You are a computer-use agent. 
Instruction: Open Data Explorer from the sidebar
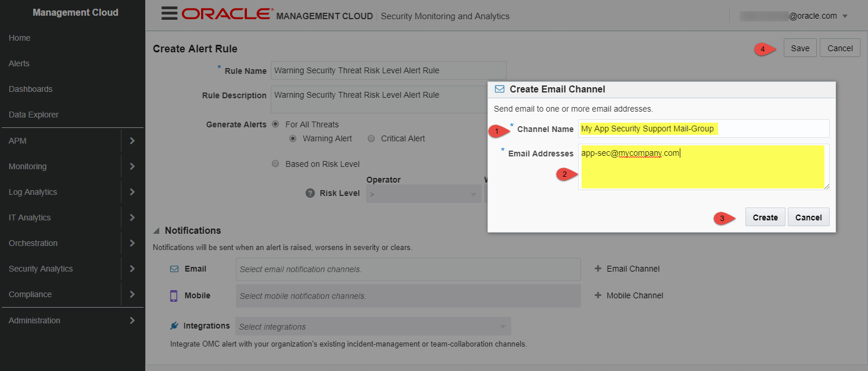click(34, 115)
